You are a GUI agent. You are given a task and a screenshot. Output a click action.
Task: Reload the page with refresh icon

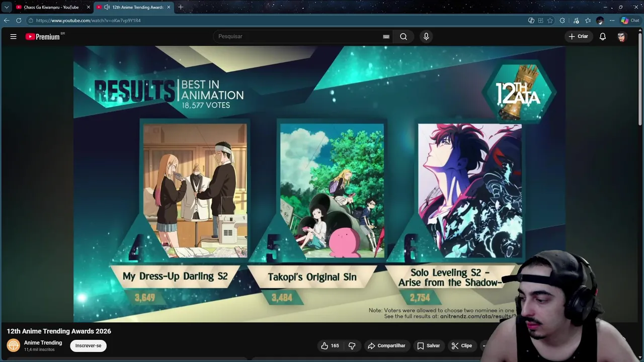[x=19, y=21]
